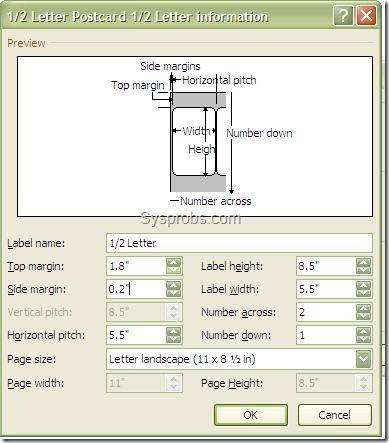Click the Page size label text

[x=32, y=359]
